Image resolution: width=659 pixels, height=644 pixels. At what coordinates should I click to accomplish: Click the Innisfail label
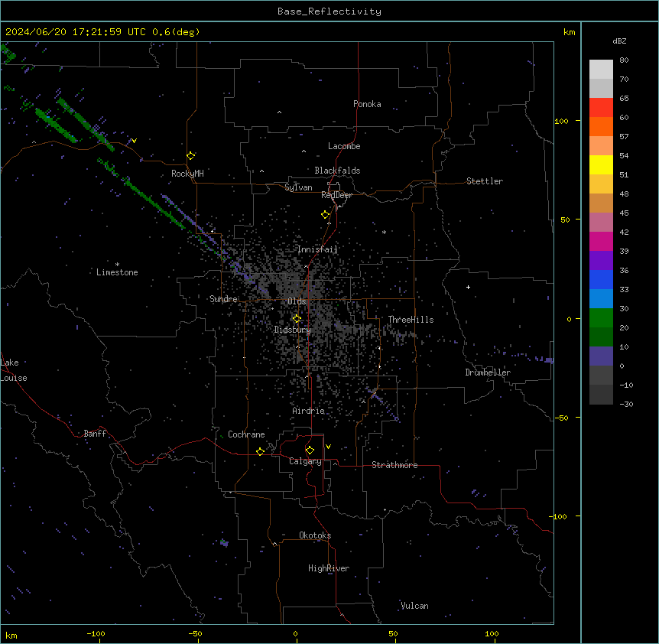point(318,249)
